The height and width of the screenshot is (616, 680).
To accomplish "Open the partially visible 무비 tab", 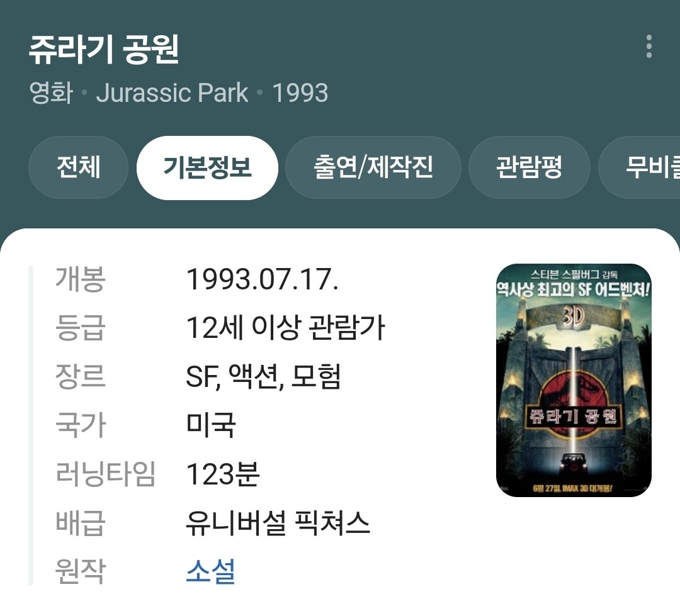I will (639, 167).
